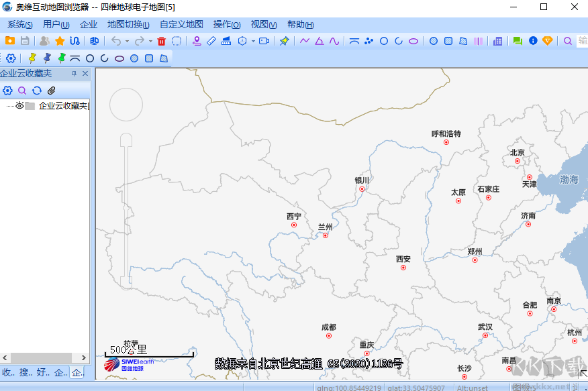The image size is (588, 391).
Task: Open the redo history dropdown arrow
Action: coord(150,41)
